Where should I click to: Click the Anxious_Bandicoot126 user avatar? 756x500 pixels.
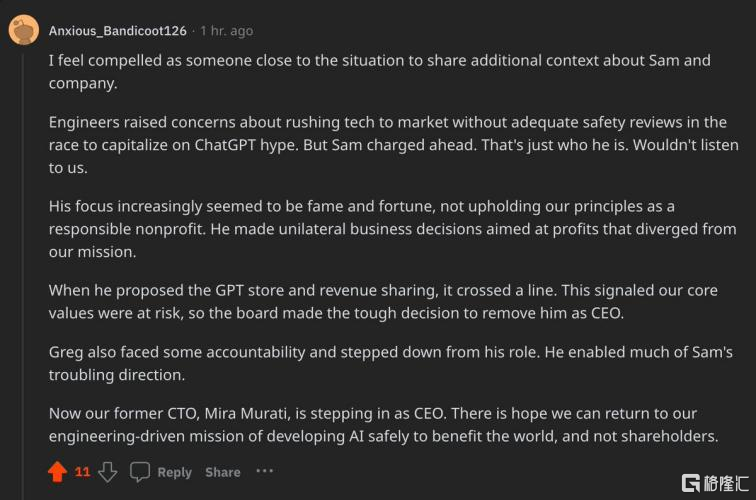coord(24,30)
